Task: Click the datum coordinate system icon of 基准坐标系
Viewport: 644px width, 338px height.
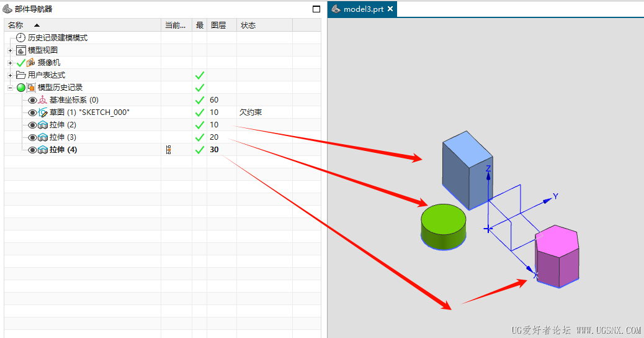Action: (x=43, y=100)
